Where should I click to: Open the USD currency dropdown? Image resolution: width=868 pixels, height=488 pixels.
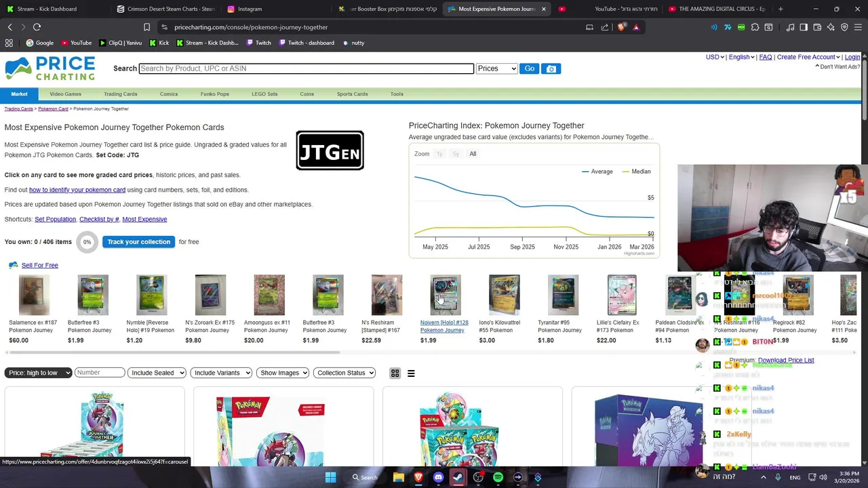point(715,57)
